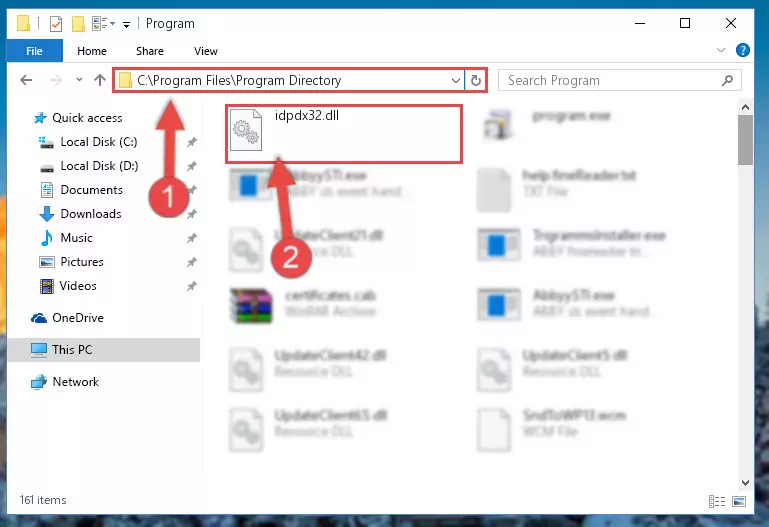Open Videos folder in sidebar
Image resolution: width=769 pixels, height=527 pixels.
78,286
